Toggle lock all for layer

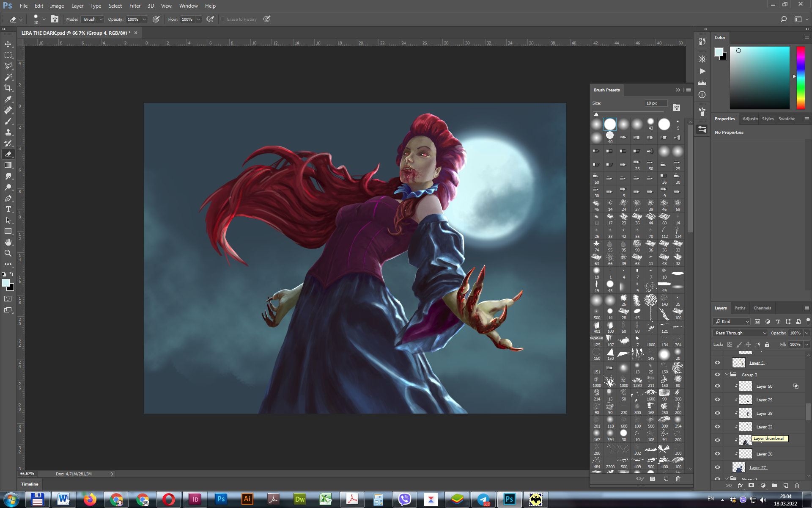tap(767, 345)
